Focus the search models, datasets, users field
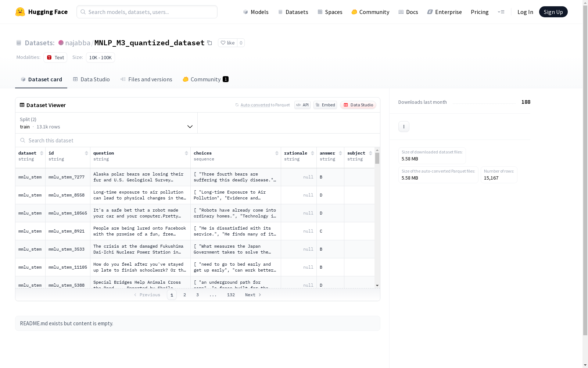The height and width of the screenshot is (368, 588). pyautogui.click(x=147, y=12)
